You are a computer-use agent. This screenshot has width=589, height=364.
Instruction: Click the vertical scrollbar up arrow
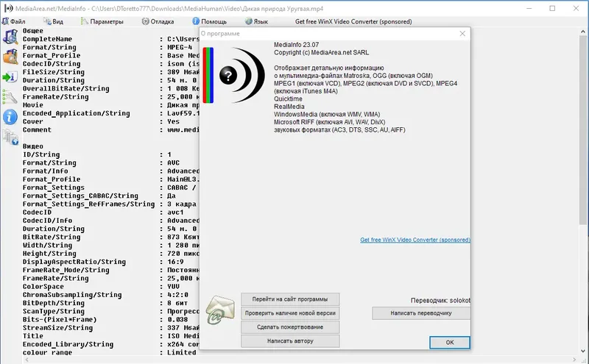pyautogui.click(x=582, y=32)
